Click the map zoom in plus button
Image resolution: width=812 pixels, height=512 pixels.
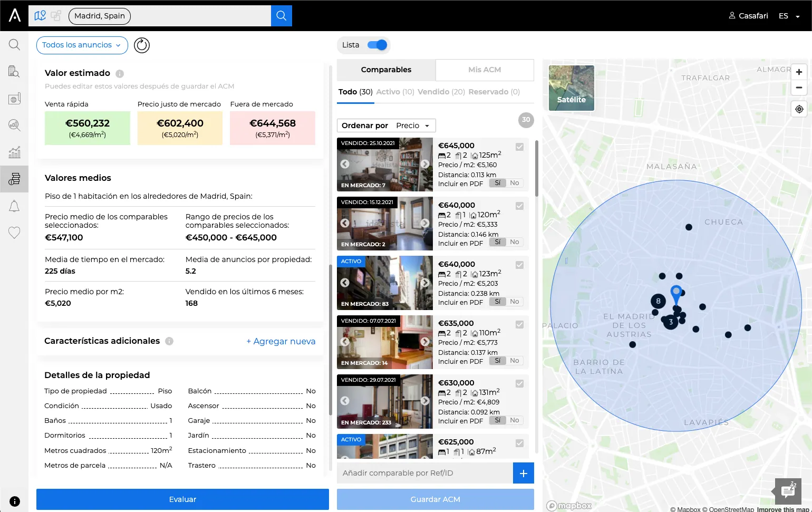799,72
